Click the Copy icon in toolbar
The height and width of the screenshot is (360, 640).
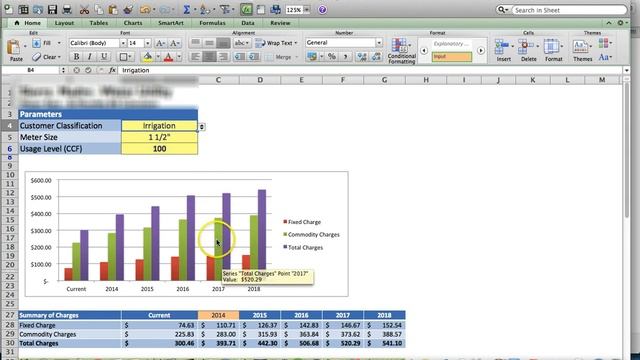tap(99, 9)
